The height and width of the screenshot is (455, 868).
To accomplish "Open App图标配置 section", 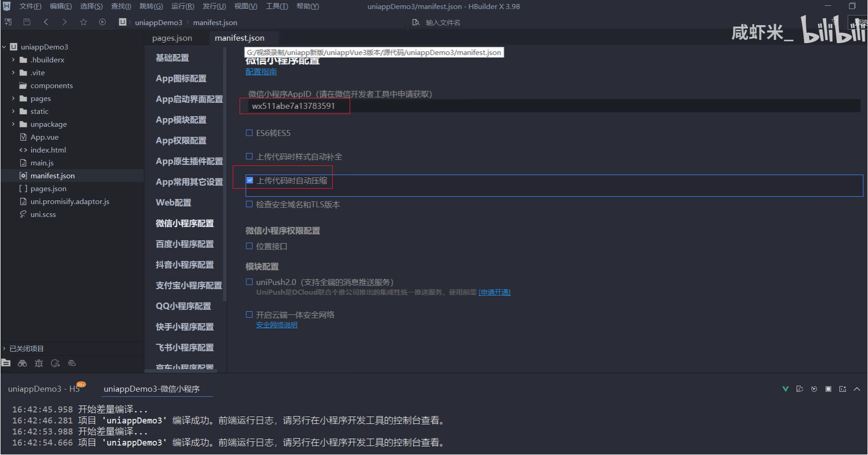I will point(181,78).
